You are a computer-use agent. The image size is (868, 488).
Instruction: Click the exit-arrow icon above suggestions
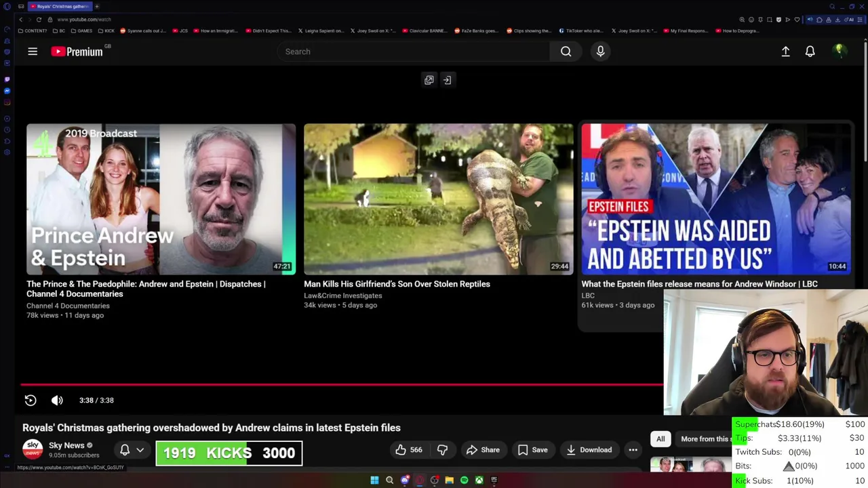click(x=447, y=80)
